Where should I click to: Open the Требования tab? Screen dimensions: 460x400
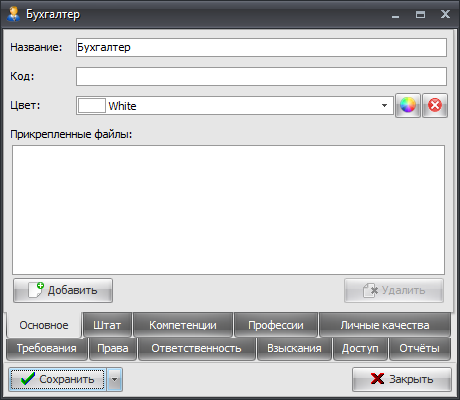47,348
